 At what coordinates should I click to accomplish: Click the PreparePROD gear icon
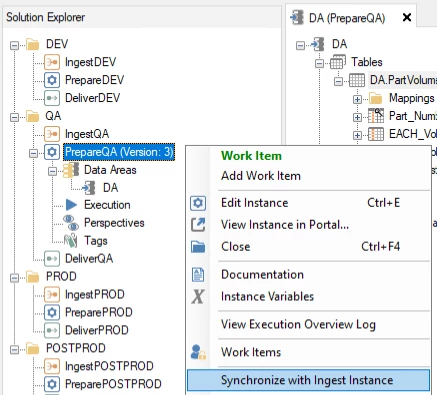(x=52, y=312)
